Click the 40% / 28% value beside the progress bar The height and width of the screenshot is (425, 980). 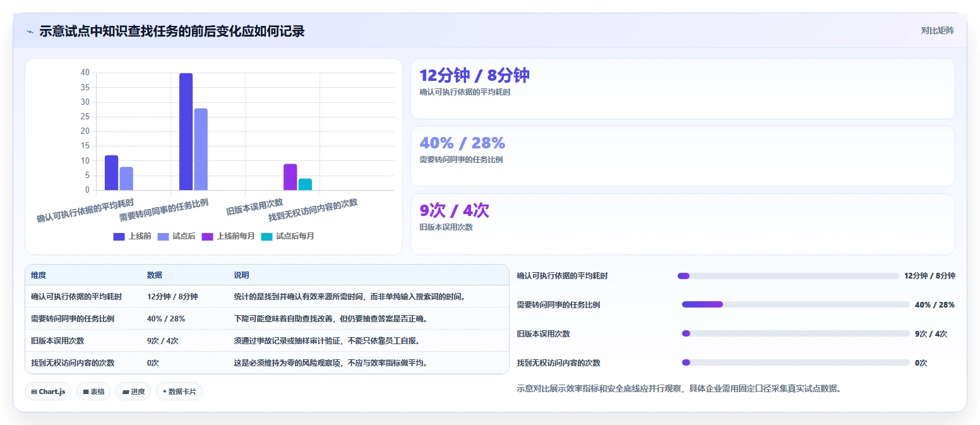point(935,304)
